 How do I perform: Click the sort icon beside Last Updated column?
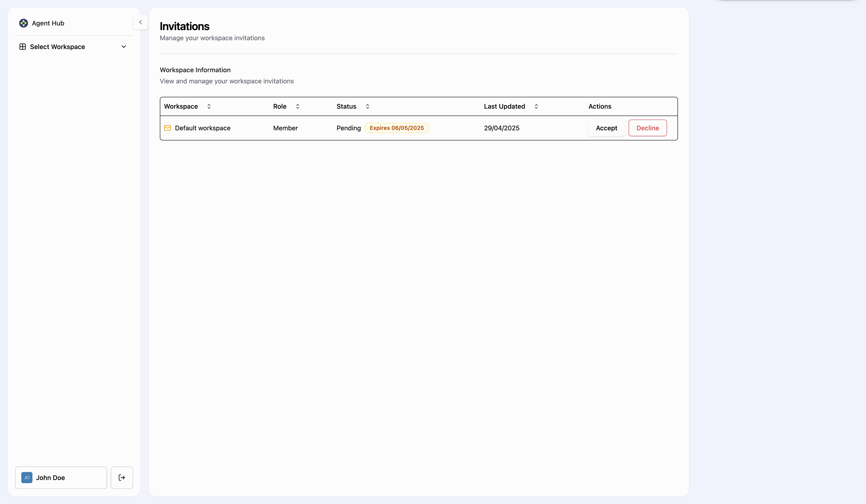[536, 107]
